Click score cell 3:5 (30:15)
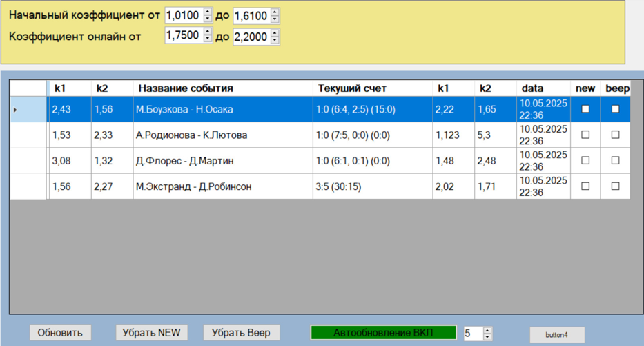Image resolution: width=644 pixels, height=346 pixels. (373, 186)
